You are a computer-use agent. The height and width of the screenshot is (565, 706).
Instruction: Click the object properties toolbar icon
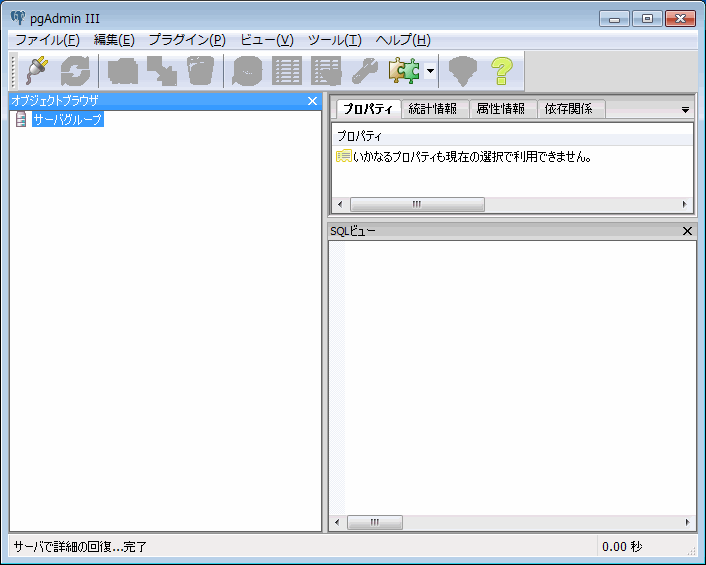[122, 71]
